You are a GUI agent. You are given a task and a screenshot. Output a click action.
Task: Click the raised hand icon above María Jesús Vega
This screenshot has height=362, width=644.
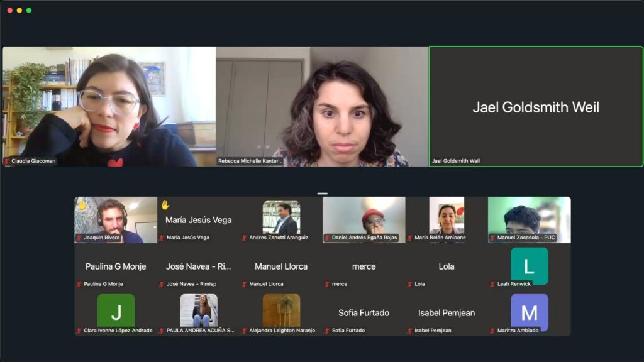pos(165,205)
